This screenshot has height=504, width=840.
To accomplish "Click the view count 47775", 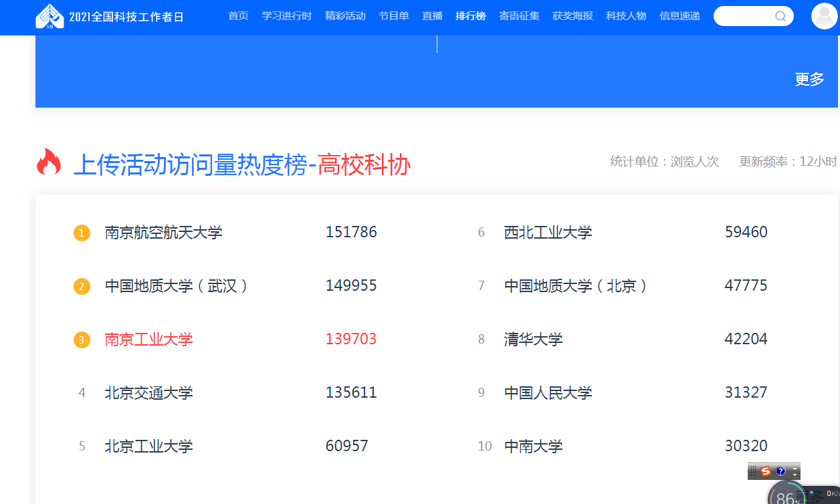I will pyautogui.click(x=746, y=286).
